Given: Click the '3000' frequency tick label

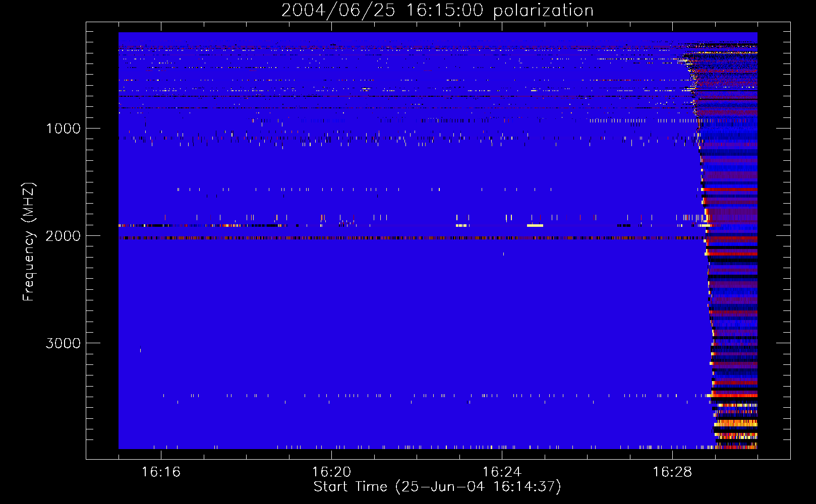Looking at the screenshot, I should (64, 343).
